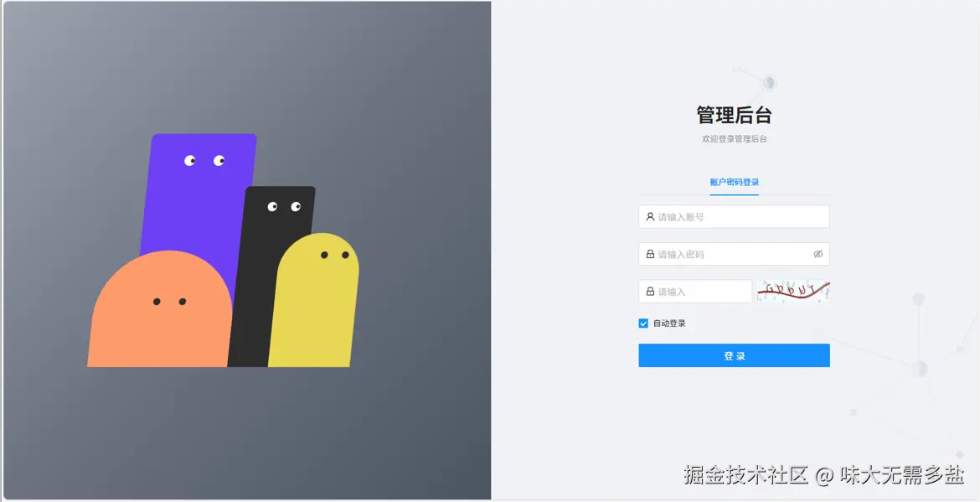Enable automatic login by clicking its checkbox

click(643, 323)
